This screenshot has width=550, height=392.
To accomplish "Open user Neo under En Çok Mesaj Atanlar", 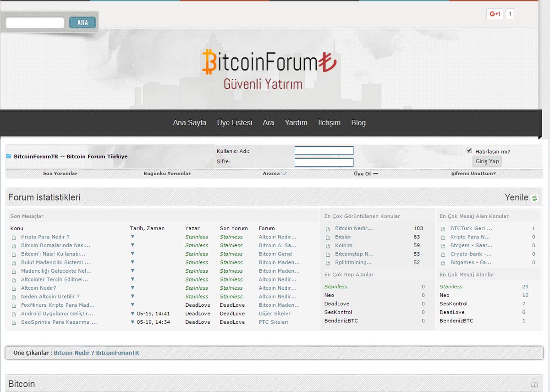I will point(445,295).
